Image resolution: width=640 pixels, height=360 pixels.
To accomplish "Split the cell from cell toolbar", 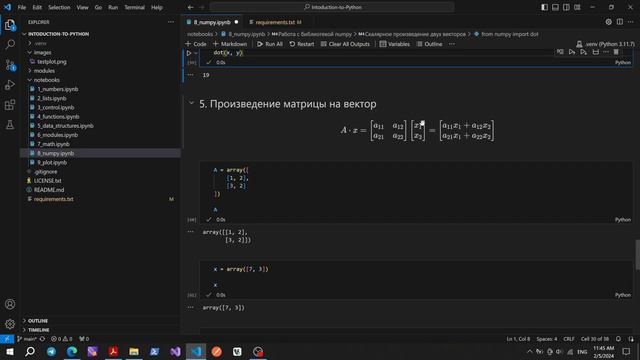I will click(596, 52).
